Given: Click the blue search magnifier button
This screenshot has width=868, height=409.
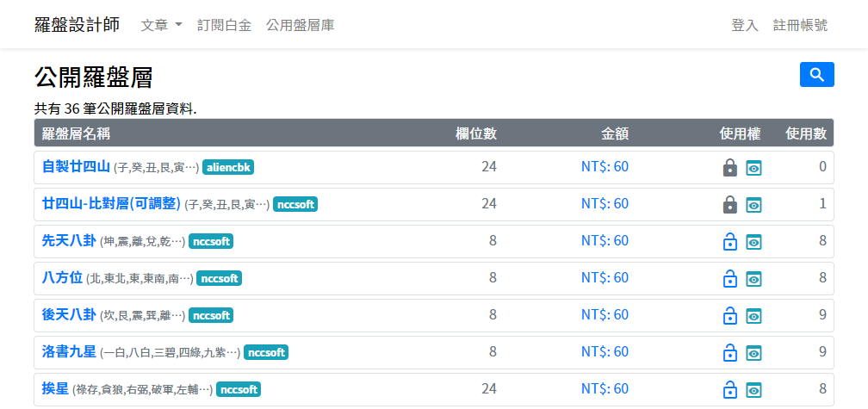Looking at the screenshot, I should click(x=816, y=75).
